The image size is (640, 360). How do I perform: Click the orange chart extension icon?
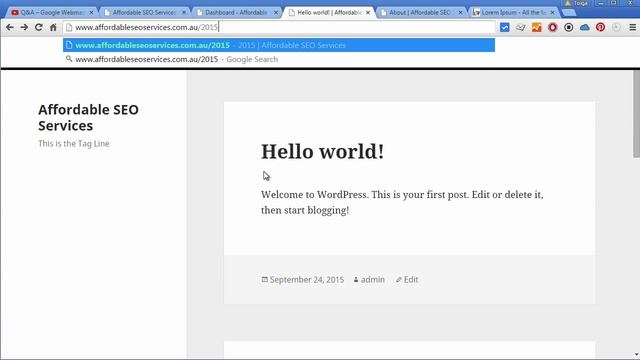coord(536,27)
